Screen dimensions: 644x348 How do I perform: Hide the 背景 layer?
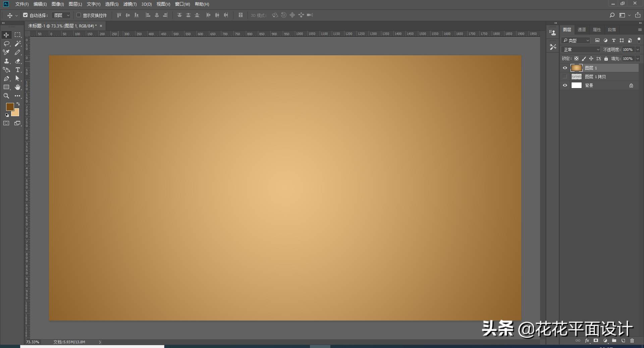(565, 85)
